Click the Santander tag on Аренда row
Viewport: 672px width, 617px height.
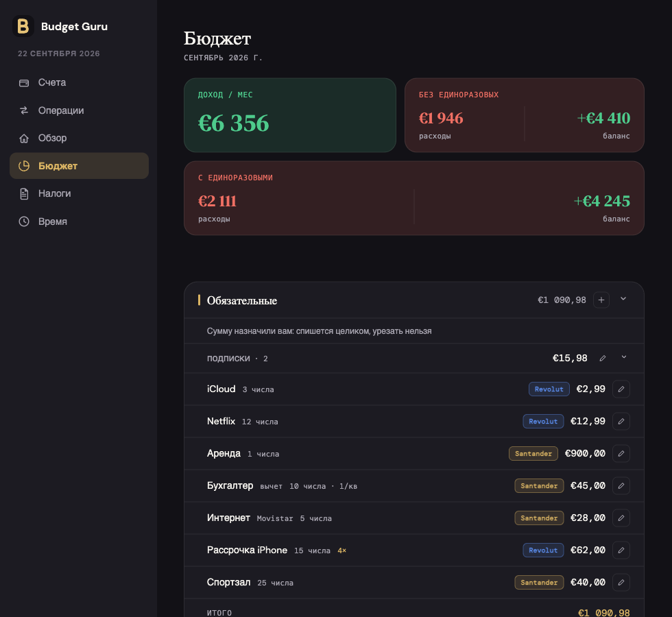(x=533, y=453)
